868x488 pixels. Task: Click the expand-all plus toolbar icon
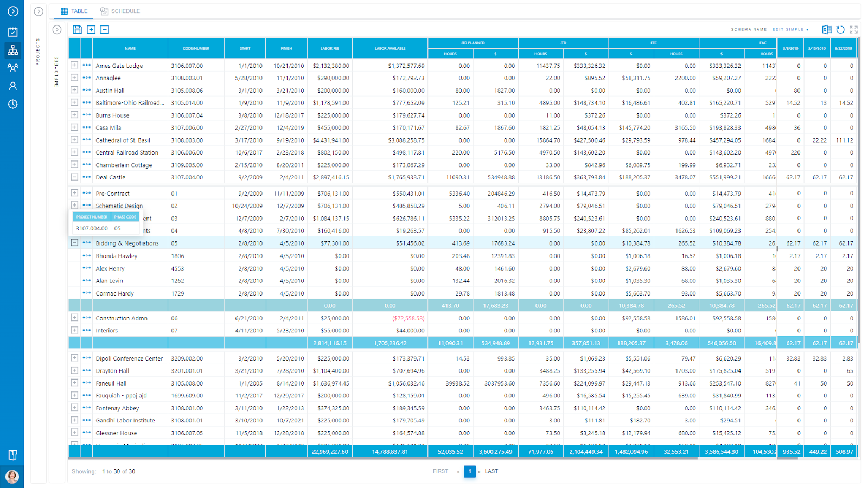click(91, 29)
